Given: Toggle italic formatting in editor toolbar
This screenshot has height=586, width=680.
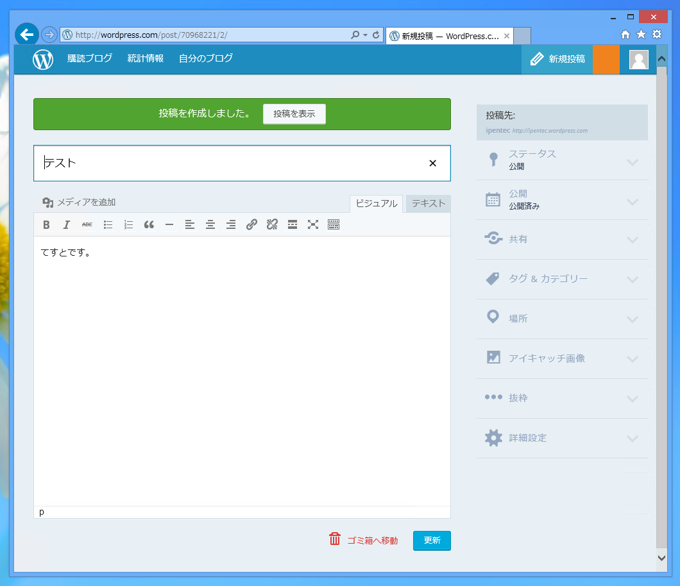Looking at the screenshot, I should [66, 225].
